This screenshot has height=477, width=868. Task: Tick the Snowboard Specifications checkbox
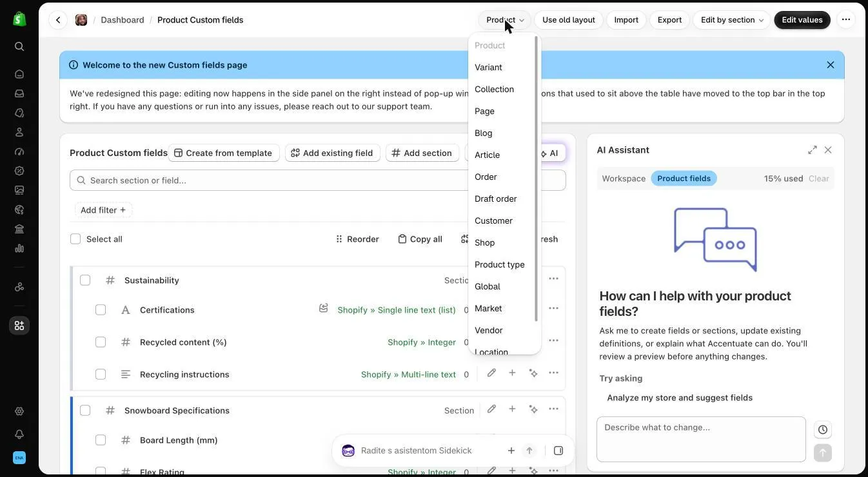(85, 411)
